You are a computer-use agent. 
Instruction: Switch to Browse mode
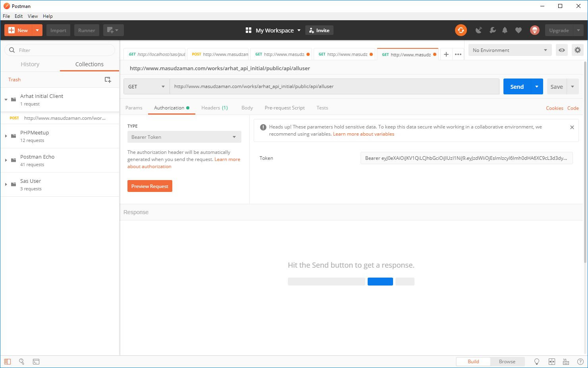pos(507,362)
